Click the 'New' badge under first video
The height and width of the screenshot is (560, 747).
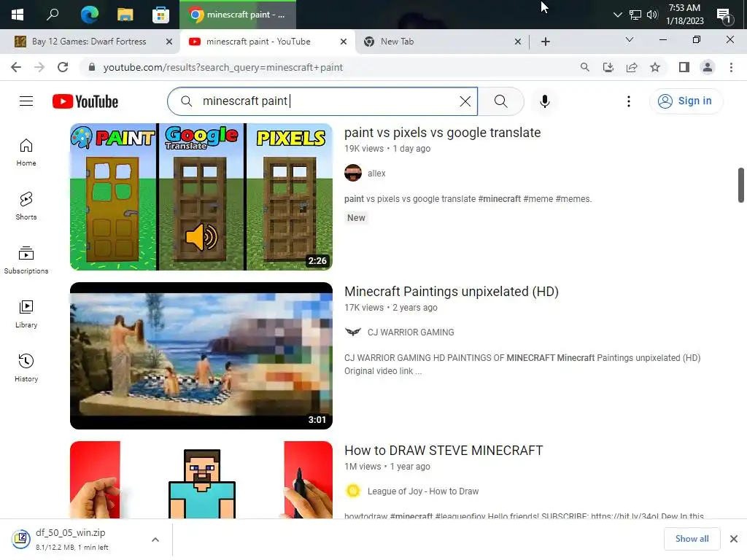356,217
